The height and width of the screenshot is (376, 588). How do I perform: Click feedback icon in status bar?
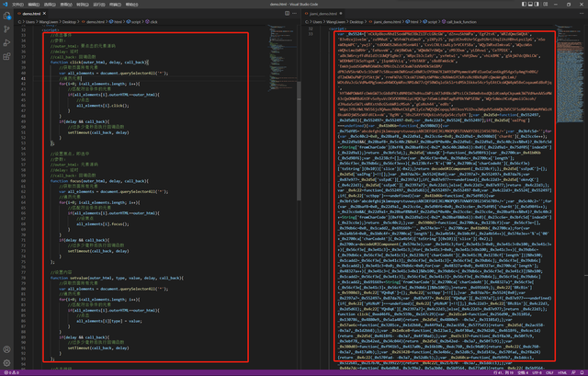coord(573,372)
